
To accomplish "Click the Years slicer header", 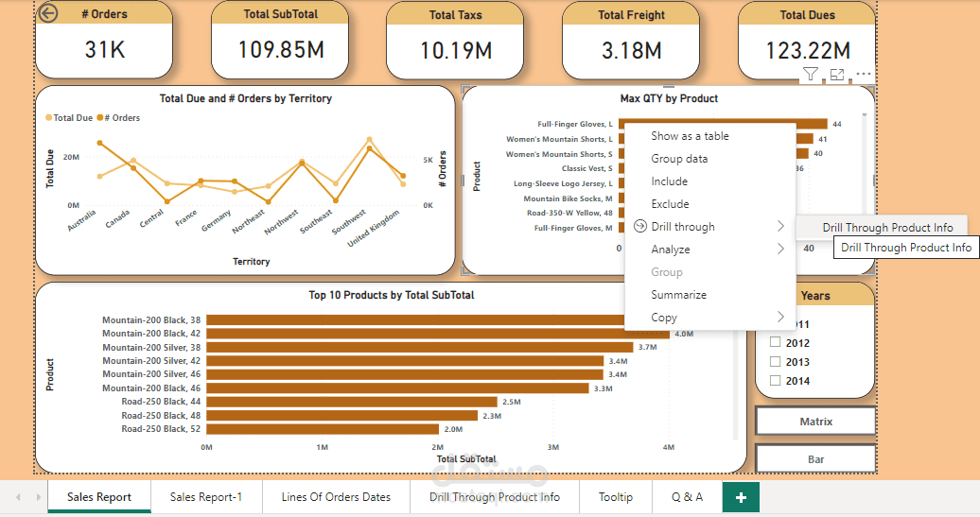I will coord(815,295).
